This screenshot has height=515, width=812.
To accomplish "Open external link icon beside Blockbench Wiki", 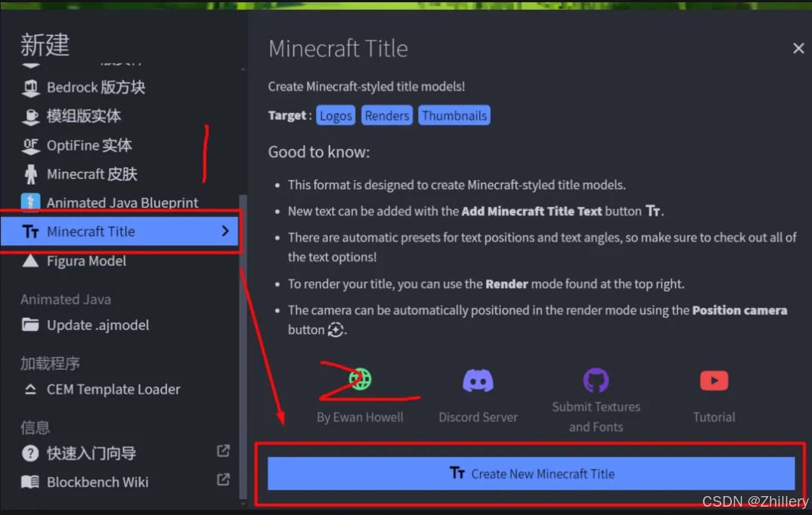I will (x=223, y=479).
